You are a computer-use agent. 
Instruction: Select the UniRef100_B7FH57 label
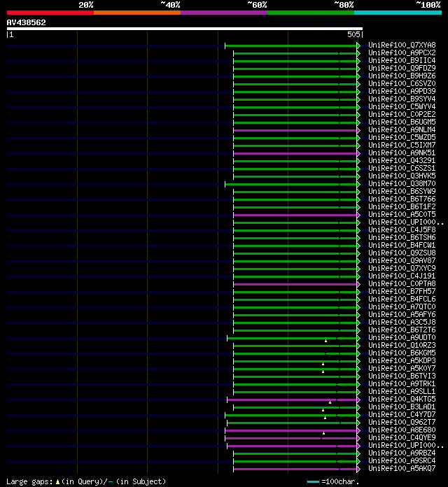(x=402, y=291)
